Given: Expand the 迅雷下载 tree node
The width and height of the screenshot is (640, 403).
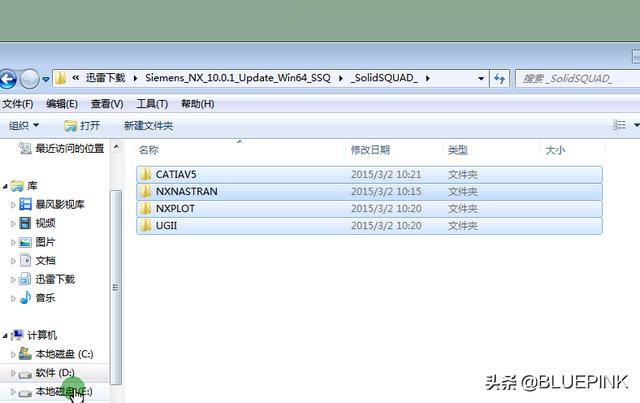Looking at the screenshot, I should (x=13, y=280).
